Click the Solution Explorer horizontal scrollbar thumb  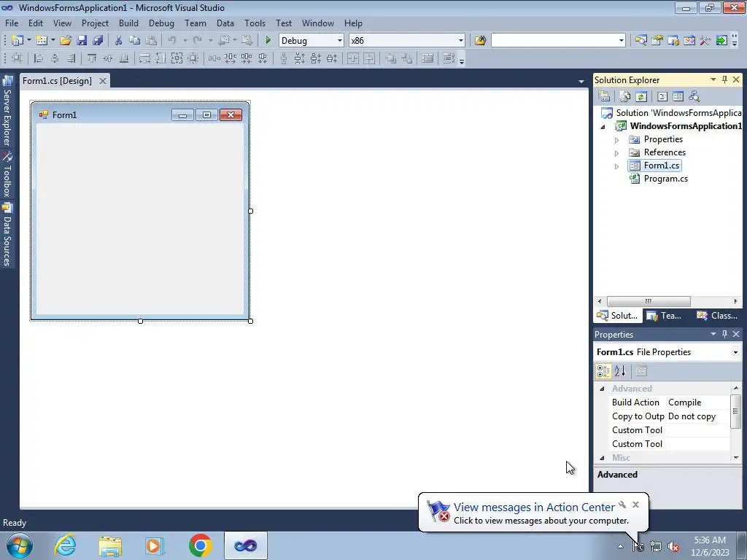649,301
